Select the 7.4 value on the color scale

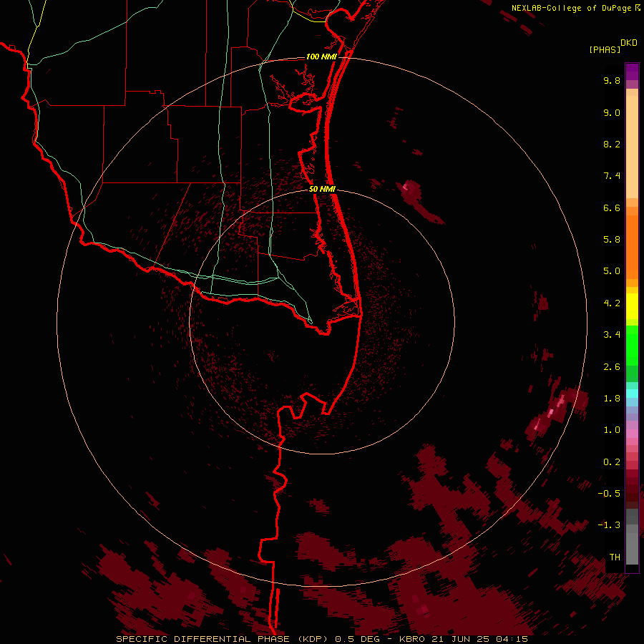612,176
